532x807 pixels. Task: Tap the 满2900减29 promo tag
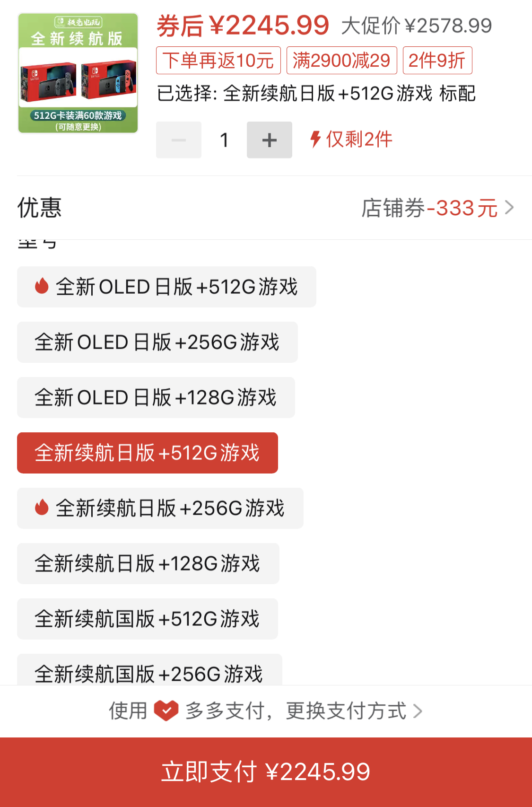(x=342, y=61)
